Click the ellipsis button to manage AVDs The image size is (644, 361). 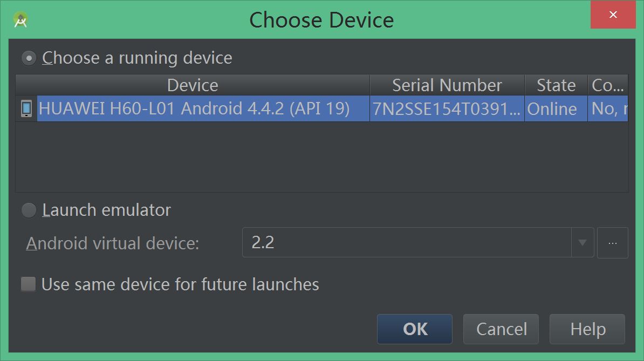tap(612, 243)
